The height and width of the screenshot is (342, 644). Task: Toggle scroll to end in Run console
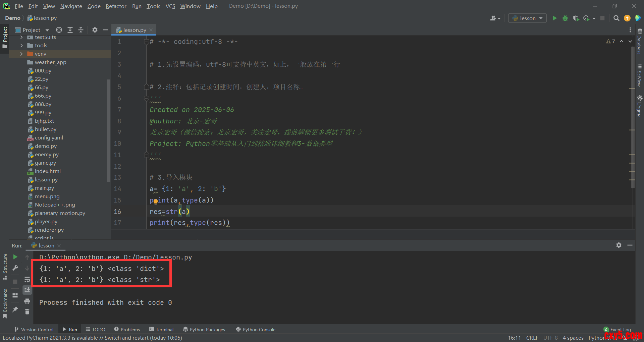pyautogui.click(x=27, y=290)
